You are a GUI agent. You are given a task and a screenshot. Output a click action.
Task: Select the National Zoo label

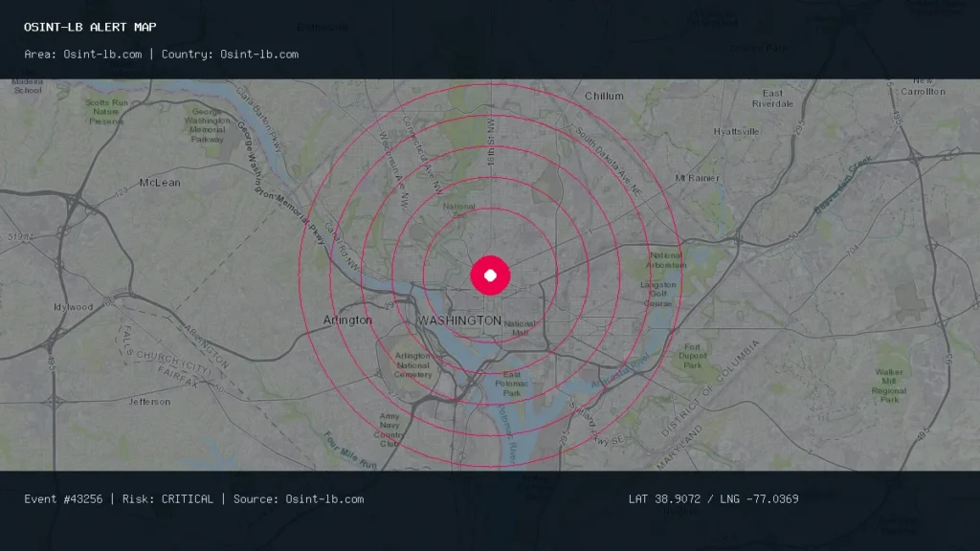tap(458, 210)
